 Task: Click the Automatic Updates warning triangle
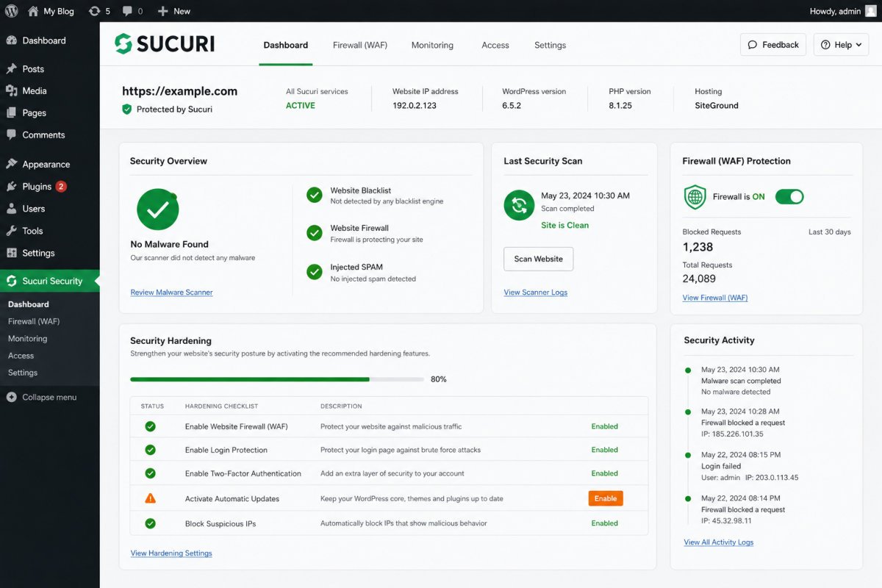click(x=150, y=498)
